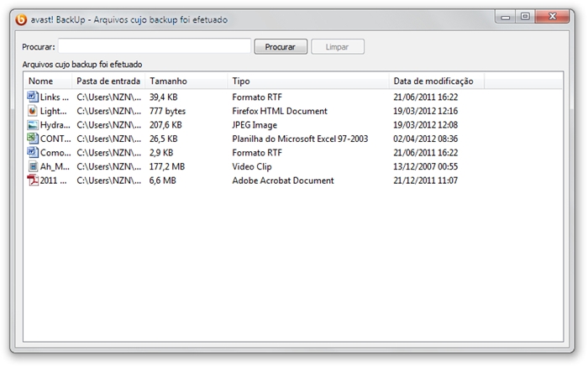The height and width of the screenshot is (367, 588).
Task: Click 'Formato RTF' in Links row
Action: tap(257, 97)
